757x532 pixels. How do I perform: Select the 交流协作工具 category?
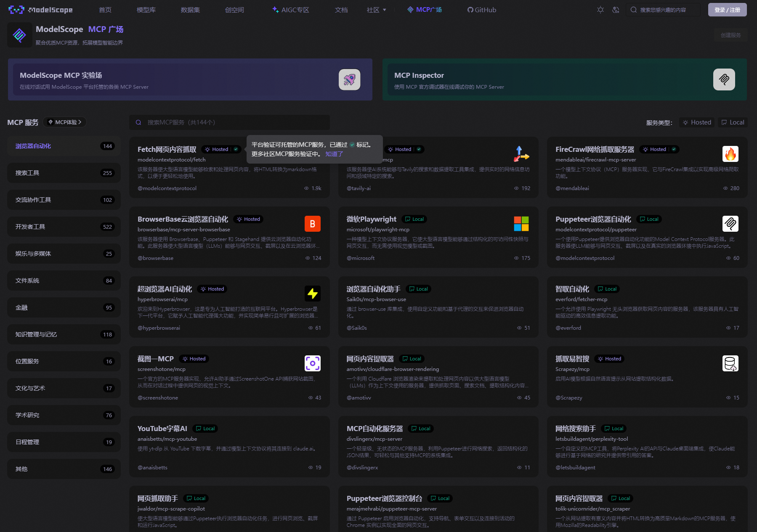click(x=64, y=200)
